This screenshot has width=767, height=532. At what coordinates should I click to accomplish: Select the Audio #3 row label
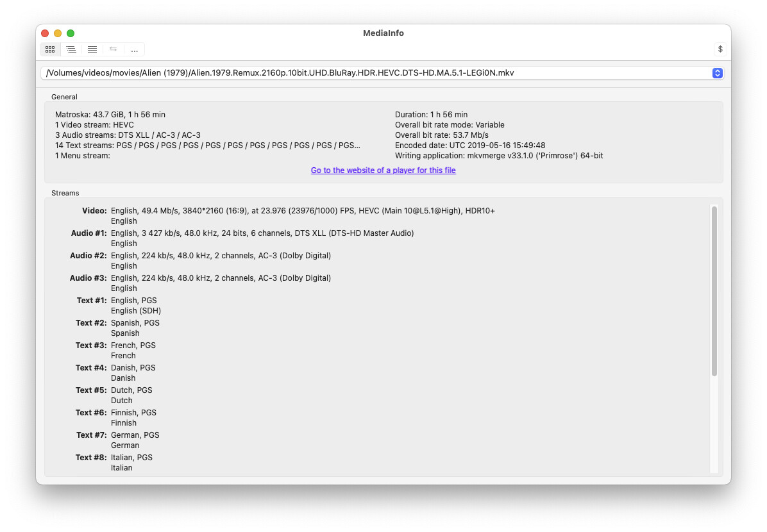(x=88, y=278)
